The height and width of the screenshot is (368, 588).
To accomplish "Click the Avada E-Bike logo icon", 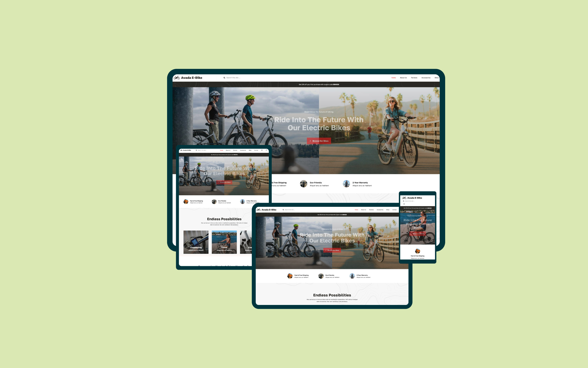I will pyautogui.click(x=177, y=78).
